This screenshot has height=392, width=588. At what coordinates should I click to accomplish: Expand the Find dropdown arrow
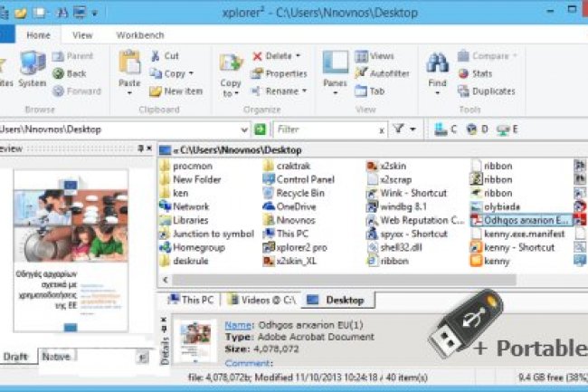click(x=437, y=93)
